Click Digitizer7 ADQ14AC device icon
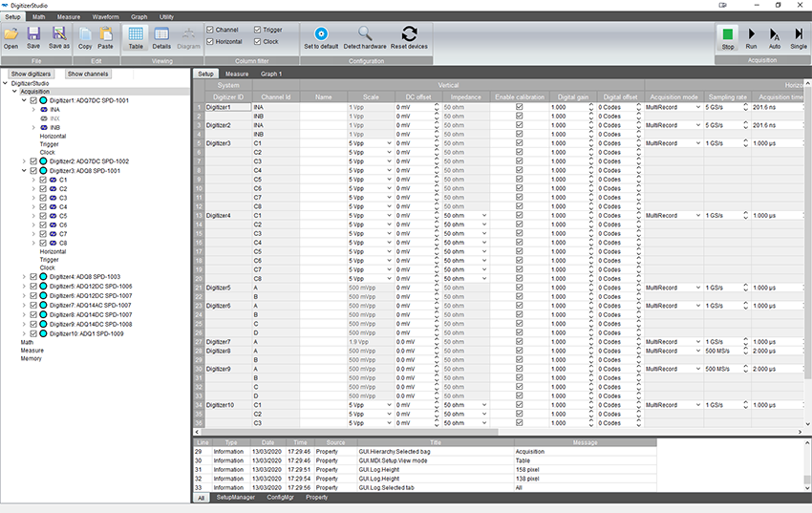This screenshot has width=812, height=513. [44, 306]
